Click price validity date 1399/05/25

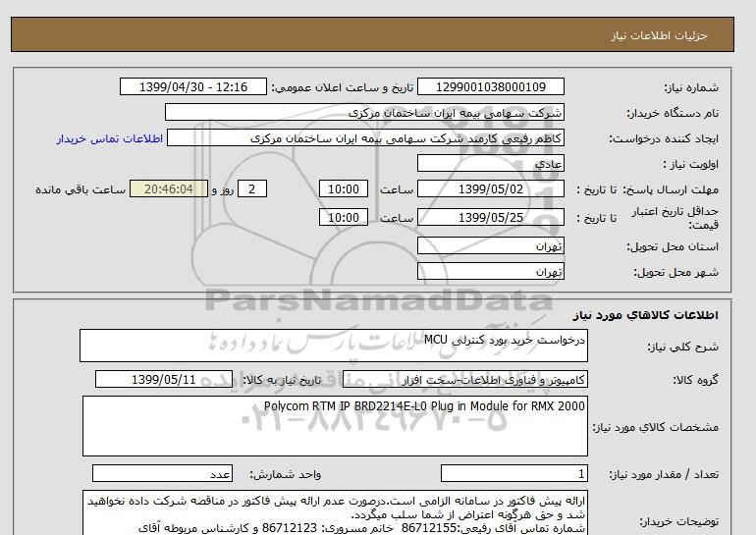(x=490, y=217)
